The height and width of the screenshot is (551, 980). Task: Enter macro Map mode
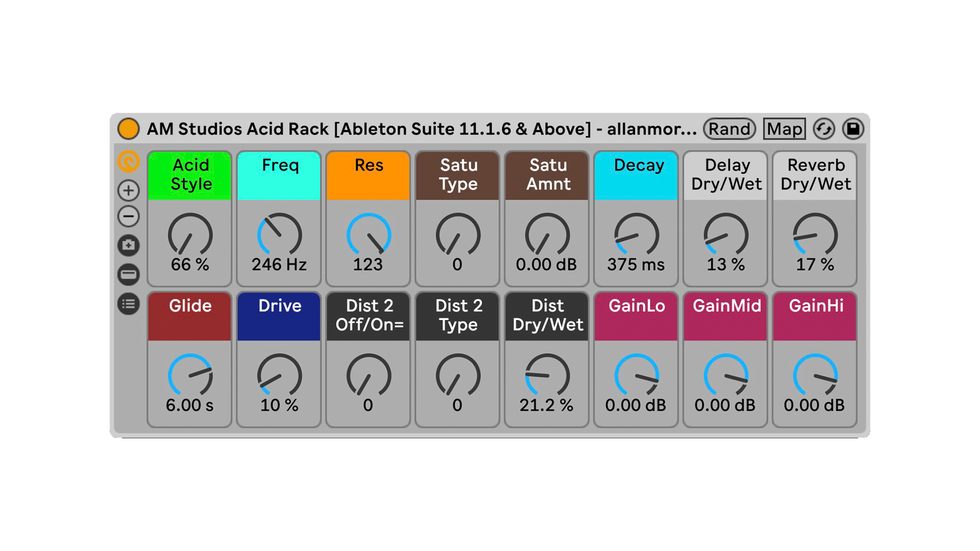(784, 129)
